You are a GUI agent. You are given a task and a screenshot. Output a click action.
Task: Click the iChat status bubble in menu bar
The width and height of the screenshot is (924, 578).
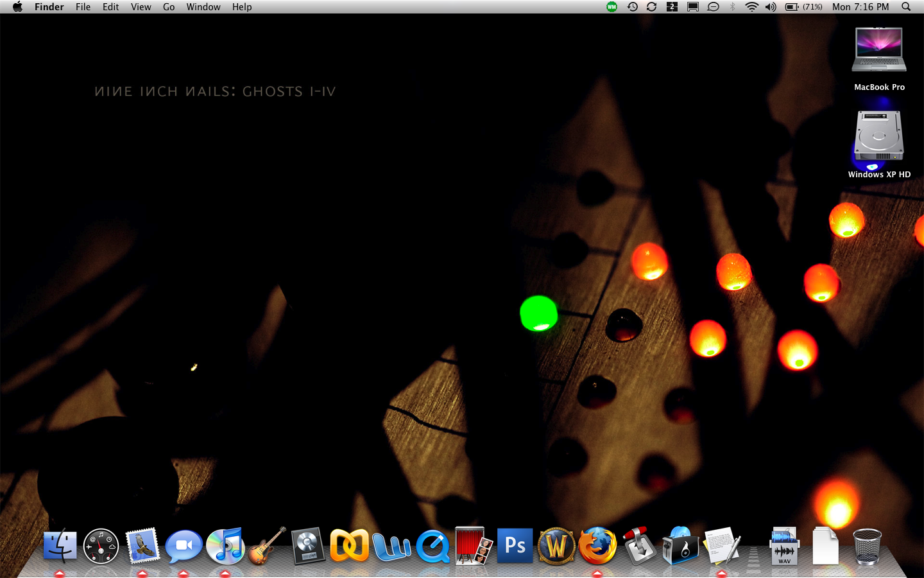click(713, 6)
